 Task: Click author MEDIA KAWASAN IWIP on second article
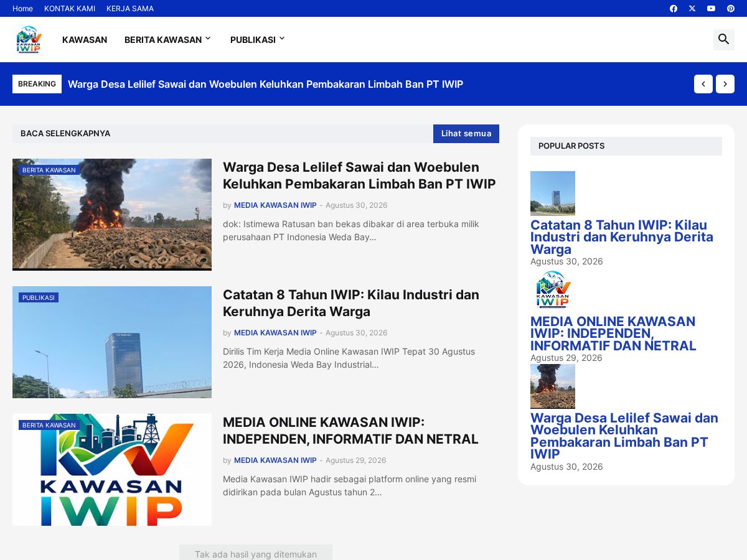[275, 333]
